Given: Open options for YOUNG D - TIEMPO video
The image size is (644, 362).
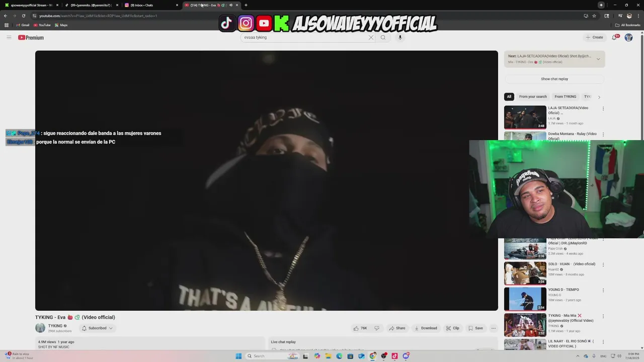Looking at the screenshot, I should point(603,290).
